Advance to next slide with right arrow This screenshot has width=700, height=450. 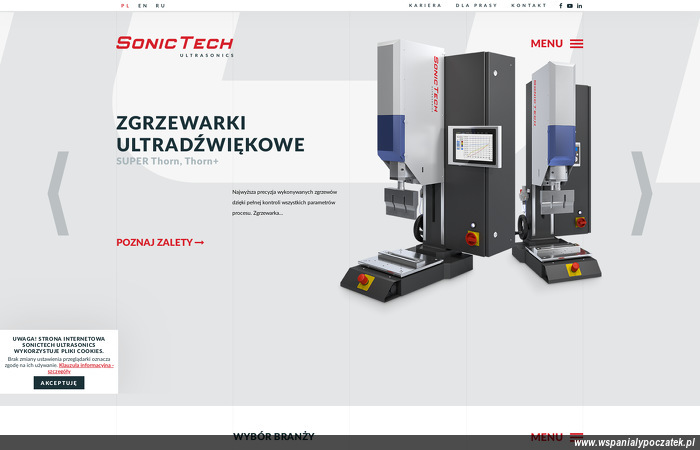(x=642, y=193)
